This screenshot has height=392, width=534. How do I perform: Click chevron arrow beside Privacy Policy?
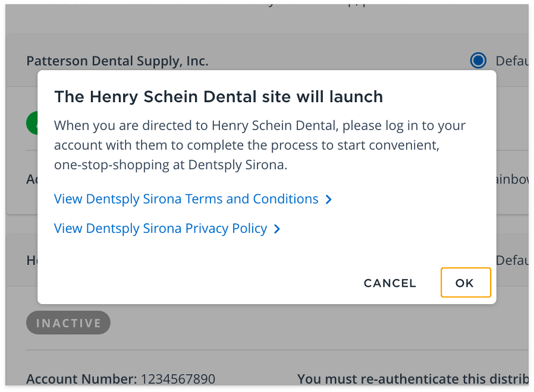(277, 229)
